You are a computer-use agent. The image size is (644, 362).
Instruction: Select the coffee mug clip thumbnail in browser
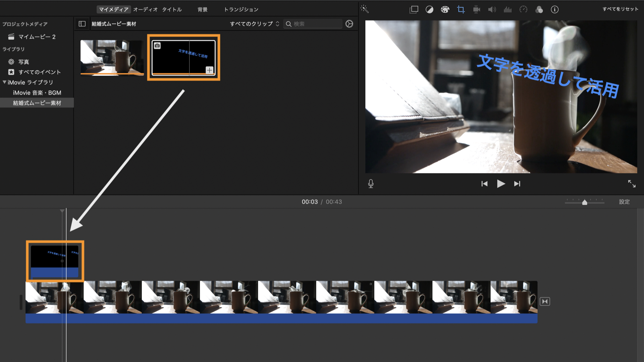tap(112, 58)
